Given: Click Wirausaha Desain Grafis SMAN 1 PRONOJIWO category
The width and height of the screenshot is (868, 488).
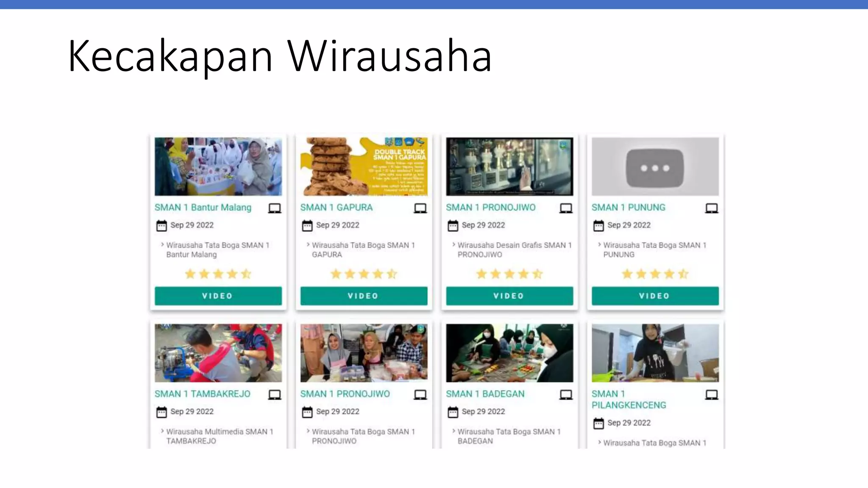Looking at the screenshot, I should pos(514,250).
